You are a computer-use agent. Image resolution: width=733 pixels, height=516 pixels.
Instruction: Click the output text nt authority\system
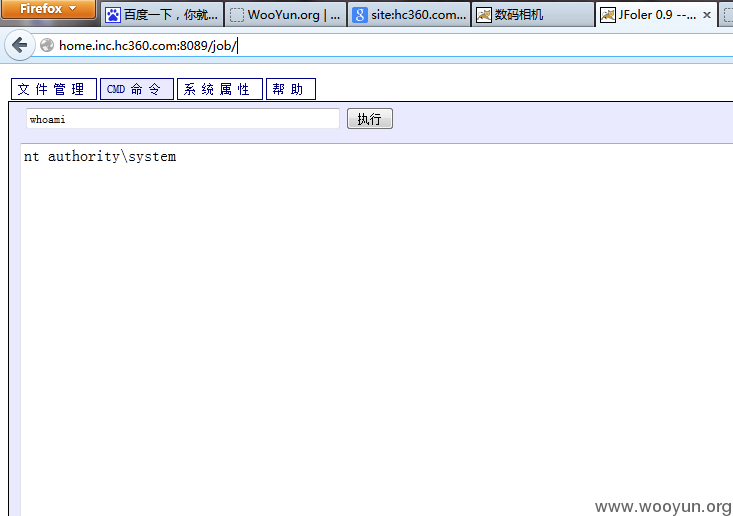tap(100, 157)
